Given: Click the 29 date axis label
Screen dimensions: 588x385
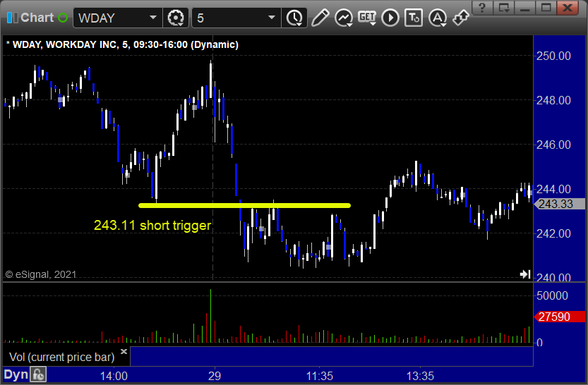Looking at the screenshot, I should click(215, 376).
